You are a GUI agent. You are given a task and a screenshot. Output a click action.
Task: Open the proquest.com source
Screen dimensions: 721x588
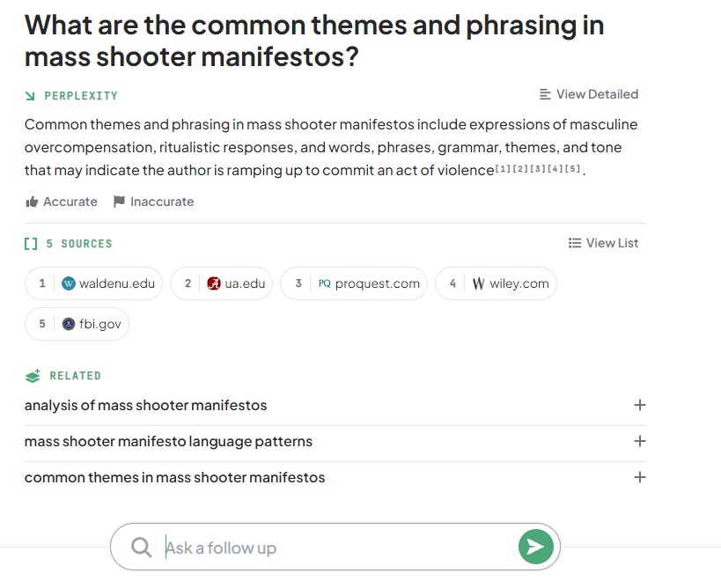(x=354, y=283)
